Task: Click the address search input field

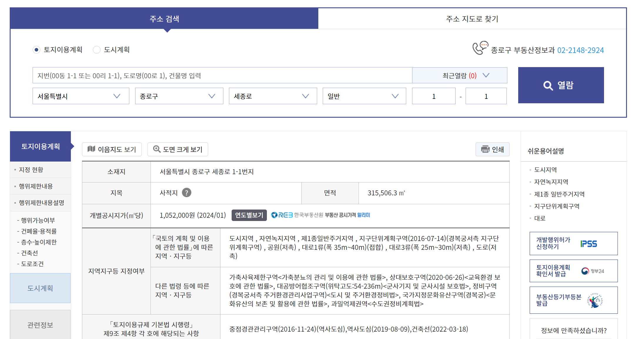Action: (x=222, y=76)
